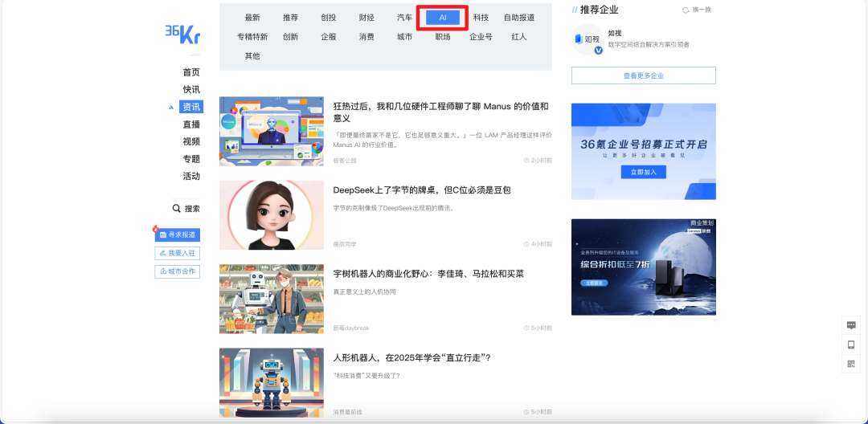
Task: Go to 首页 in the sidebar
Action: point(191,72)
